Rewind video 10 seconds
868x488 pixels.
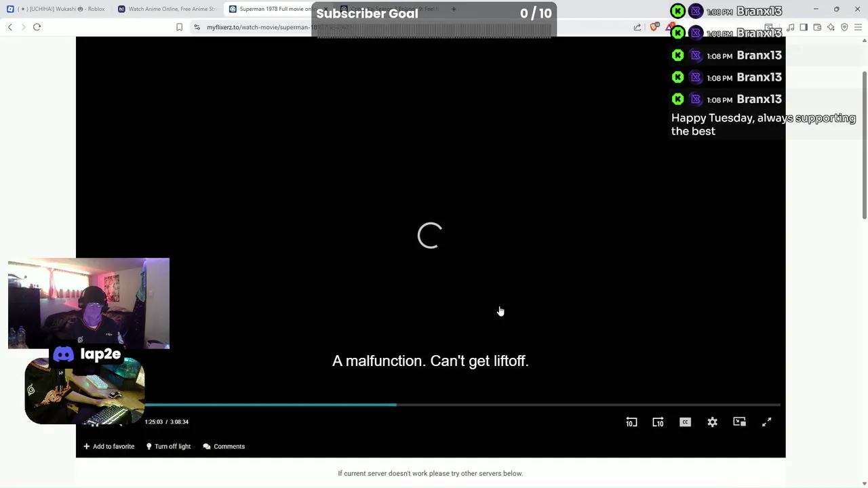[631, 422]
